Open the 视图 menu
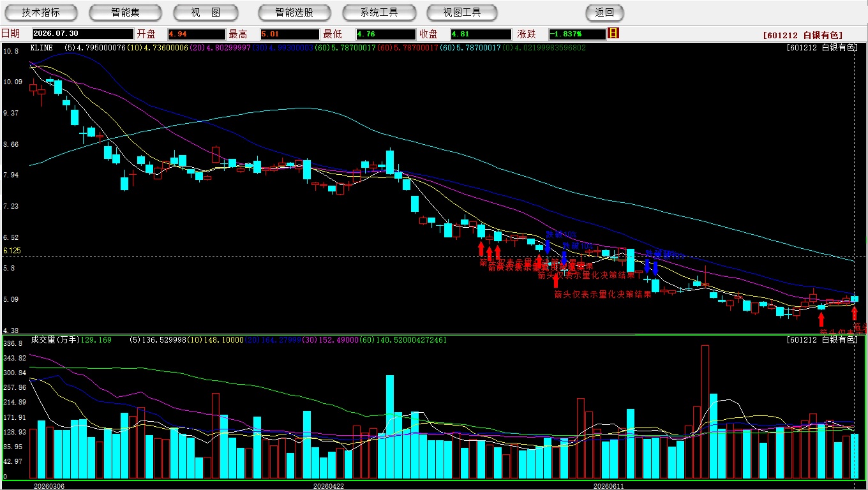Screen dimensions: 868x490 (206, 12)
